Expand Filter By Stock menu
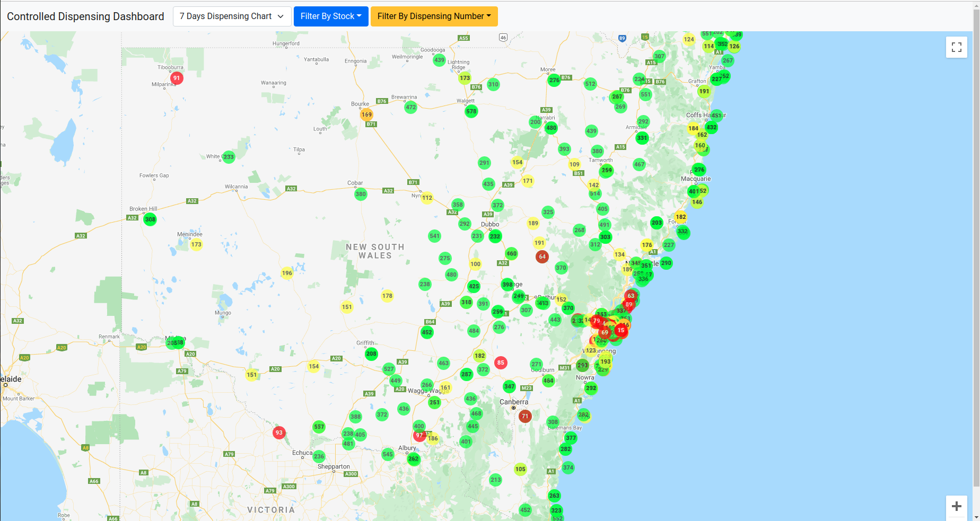The image size is (980, 521). coord(331,16)
